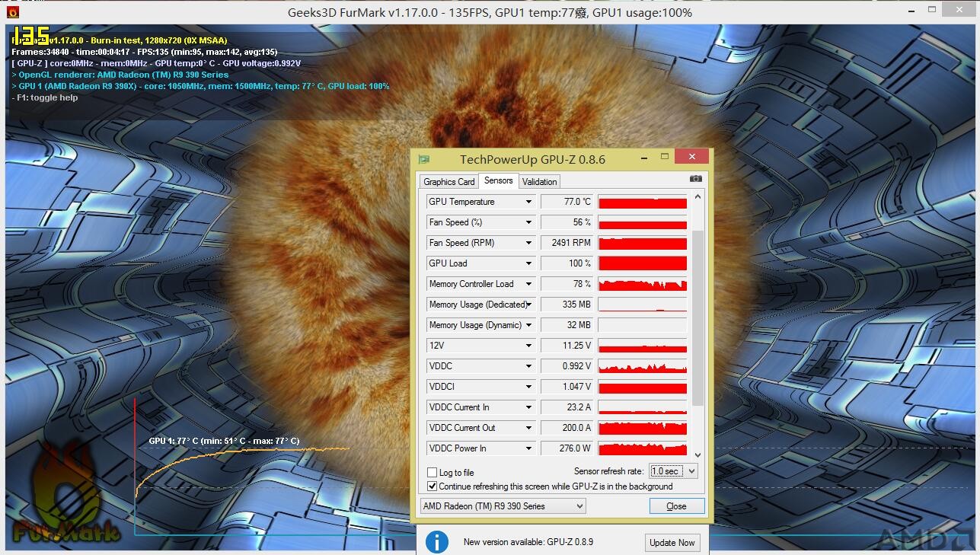Click the dynamic memory value 32 MB
Screen dimensions: 980x555
pyautogui.click(x=567, y=325)
